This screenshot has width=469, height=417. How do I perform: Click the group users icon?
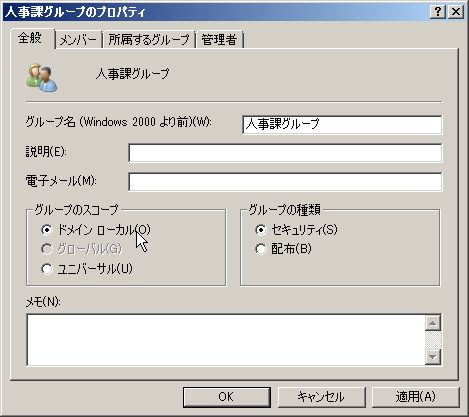tap(42, 78)
